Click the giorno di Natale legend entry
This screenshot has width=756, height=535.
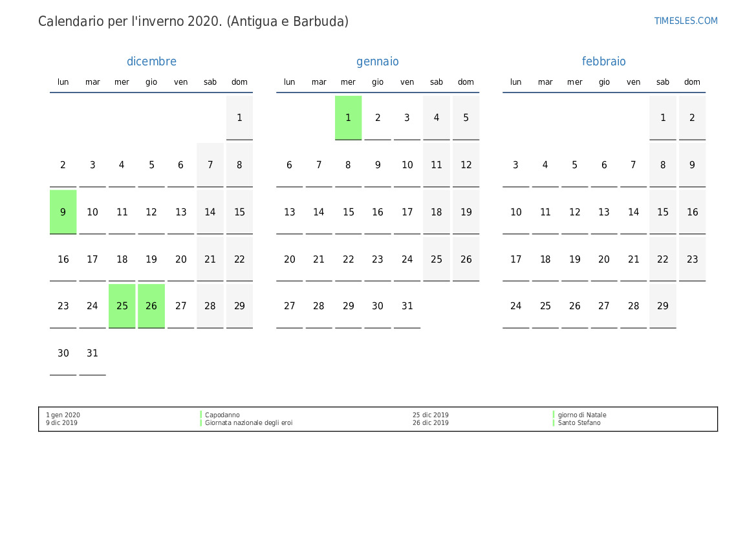pyautogui.click(x=582, y=415)
